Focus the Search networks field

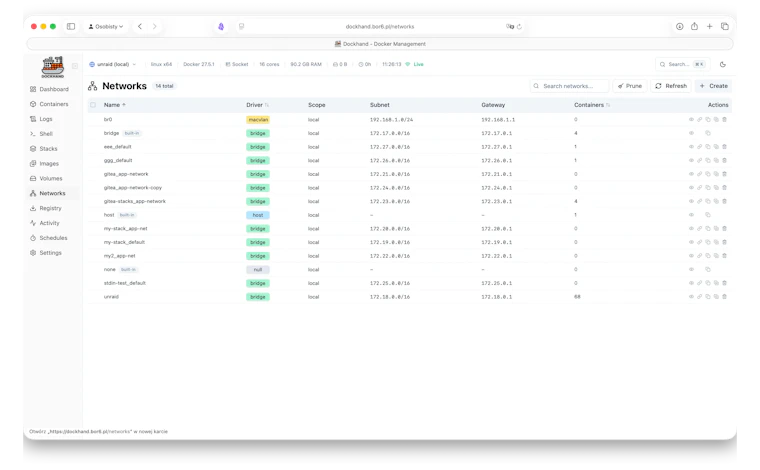[x=569, y=86]
